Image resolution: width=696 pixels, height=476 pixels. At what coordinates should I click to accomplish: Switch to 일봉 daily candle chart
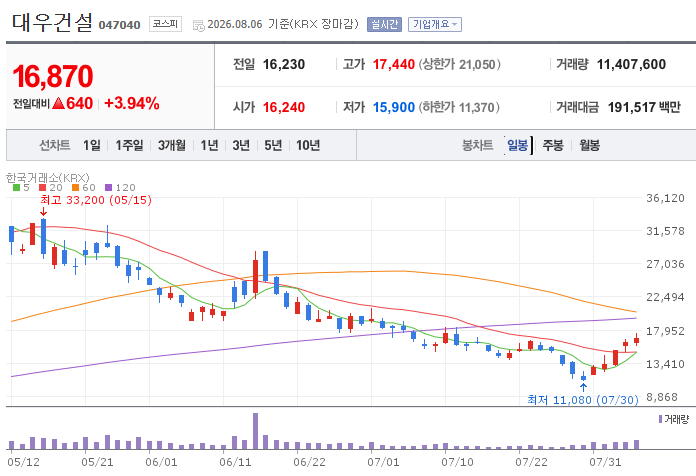pos(518,145)
